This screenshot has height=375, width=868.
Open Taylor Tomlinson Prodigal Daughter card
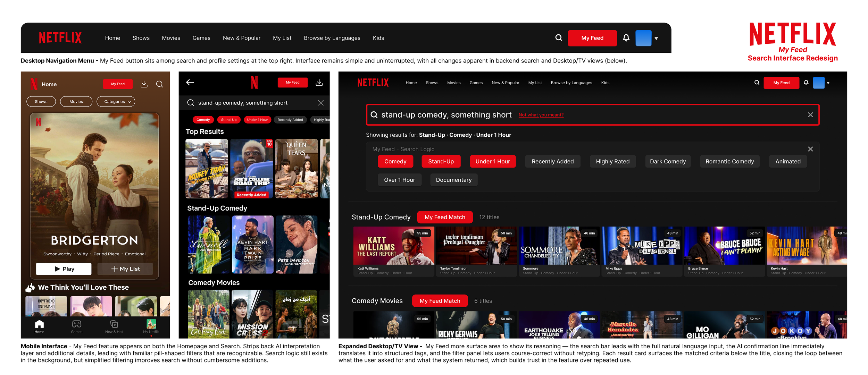(476, 252)
